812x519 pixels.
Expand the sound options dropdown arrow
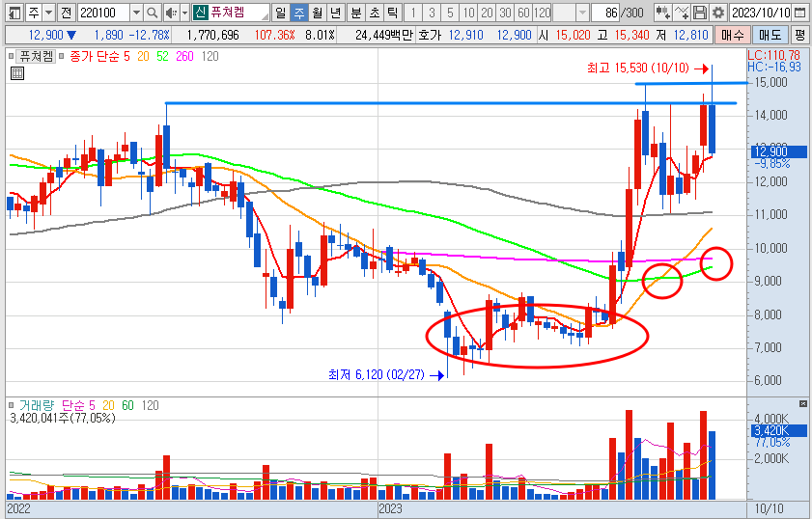[x=184, y=13]
